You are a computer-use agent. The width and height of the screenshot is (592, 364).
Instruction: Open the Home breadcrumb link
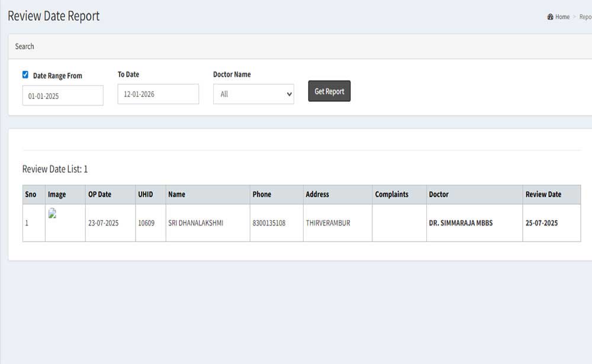coord(562,17)
